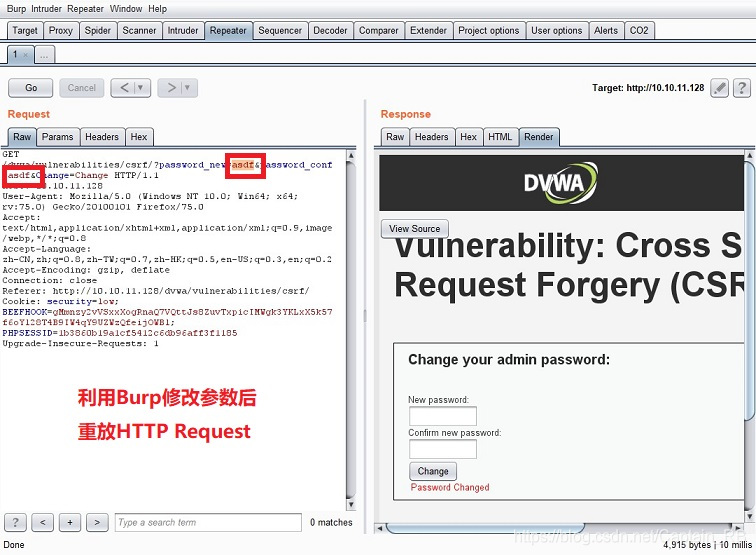Go forward in request history
The image size is (756, 555).
click(172, 88)
